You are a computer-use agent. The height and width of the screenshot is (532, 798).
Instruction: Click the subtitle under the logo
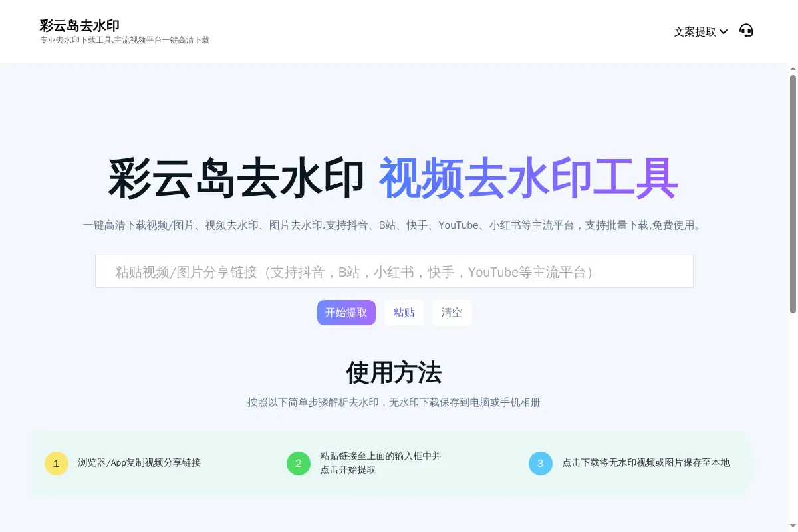(x=124, y=40)
